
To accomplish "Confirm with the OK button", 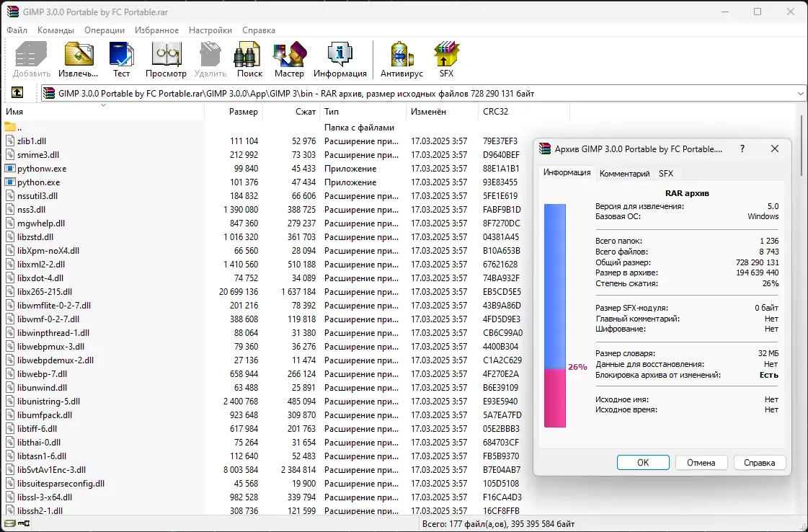I will tap(643, 462).
